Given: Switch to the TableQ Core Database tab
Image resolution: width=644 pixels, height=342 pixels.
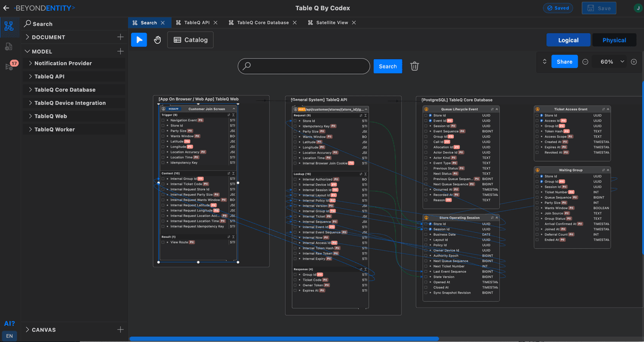Looking at the screenshot, I should point(263,23).
